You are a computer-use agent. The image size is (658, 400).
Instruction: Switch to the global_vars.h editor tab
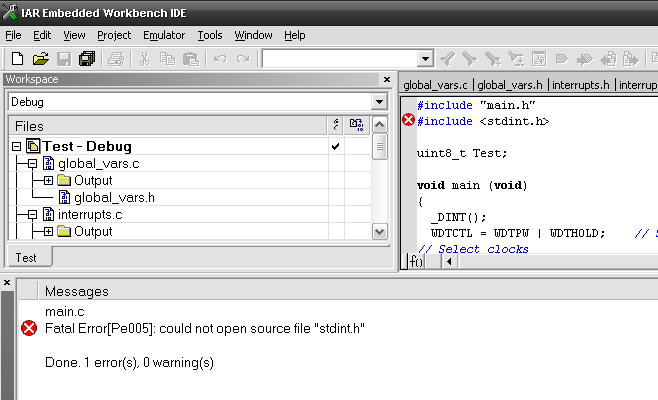coord(510,85)
